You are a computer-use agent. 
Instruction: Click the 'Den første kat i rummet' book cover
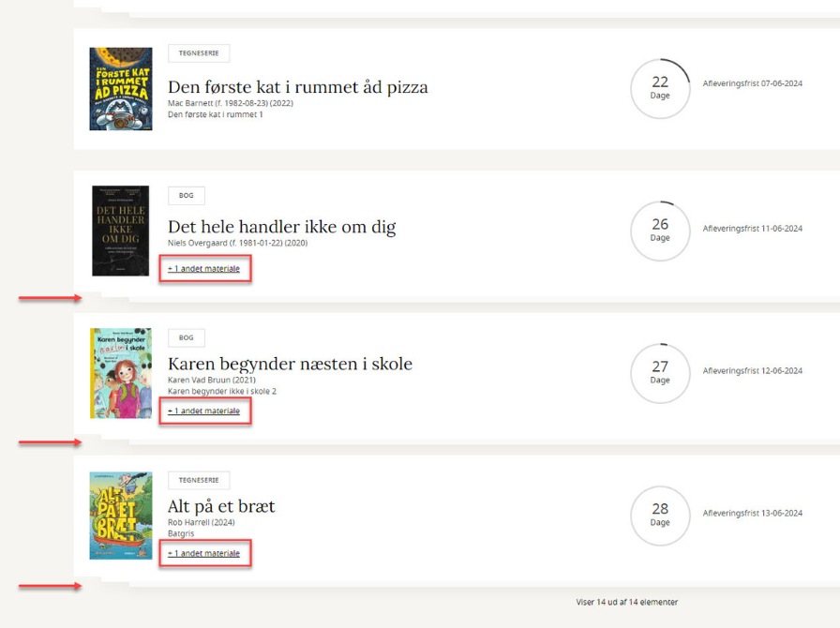[x=121, y=89]
